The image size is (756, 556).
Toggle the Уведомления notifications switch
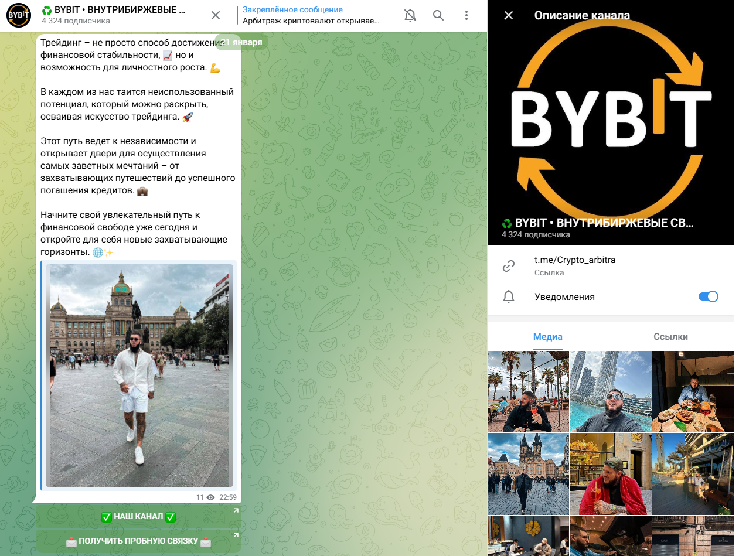(x=709, y=296)
